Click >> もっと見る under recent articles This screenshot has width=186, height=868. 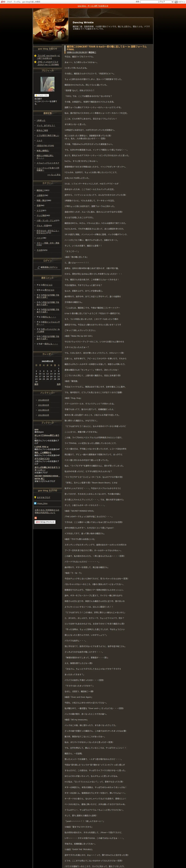pos(54,175)
